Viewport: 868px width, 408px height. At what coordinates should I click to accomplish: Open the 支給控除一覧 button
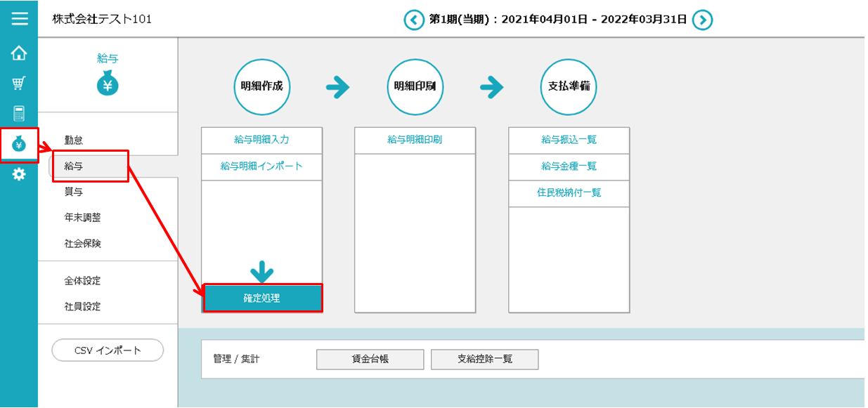coord(484,359)
